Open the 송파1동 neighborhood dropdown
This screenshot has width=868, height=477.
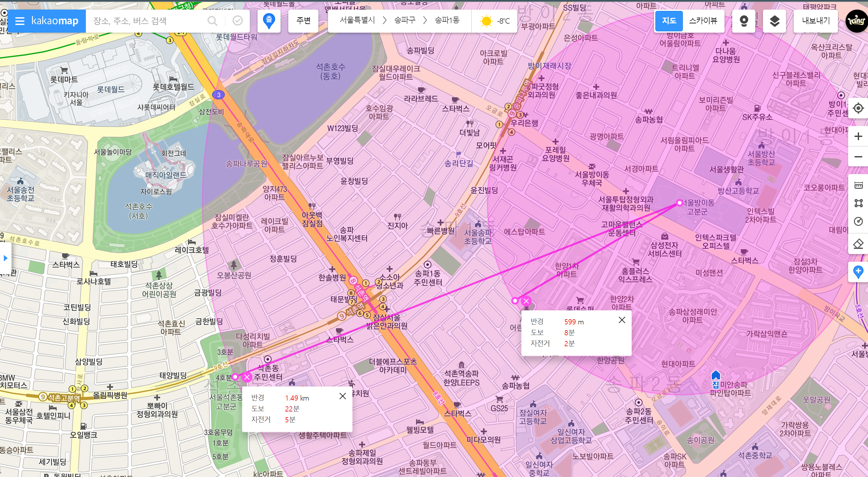[x=447, y=20]
